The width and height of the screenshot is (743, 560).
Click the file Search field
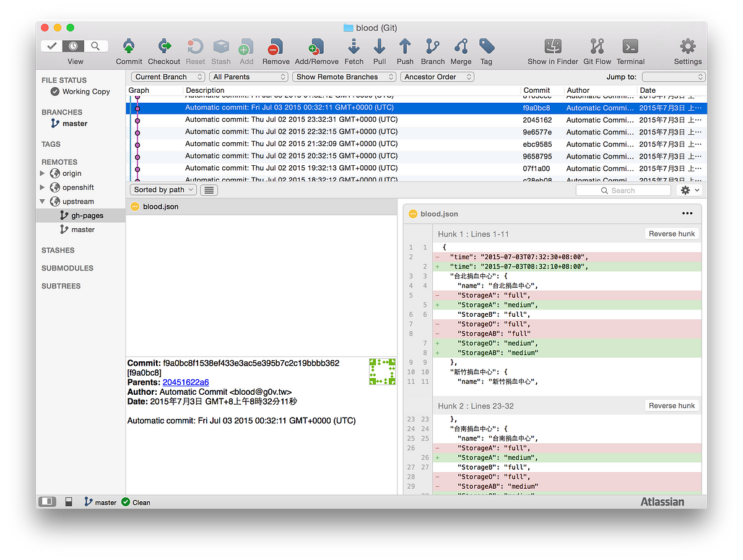pyautogui.click(x=623, y=191)
